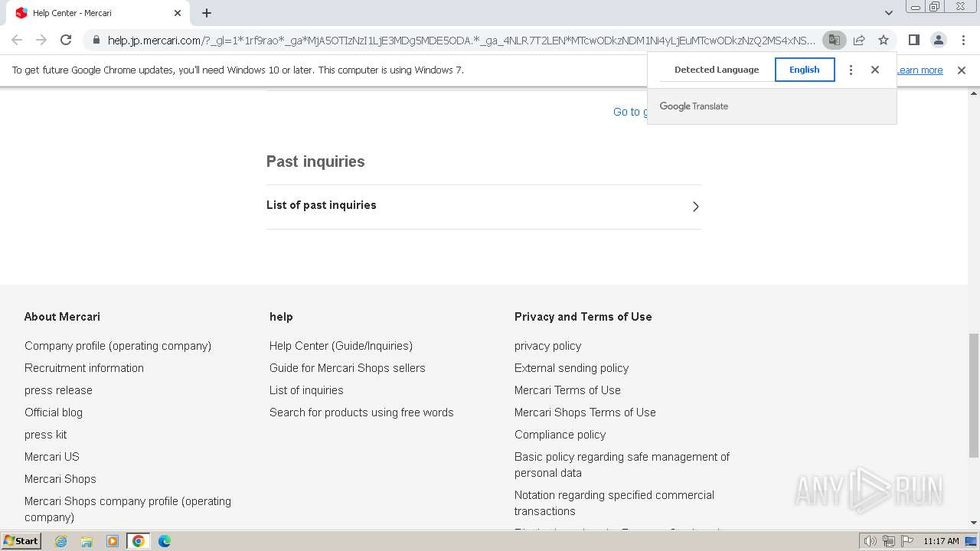Image resolution: width=980 pixels, height=551 pixels.
Task: Open the Windows Start button
Action: click(21, 541)
